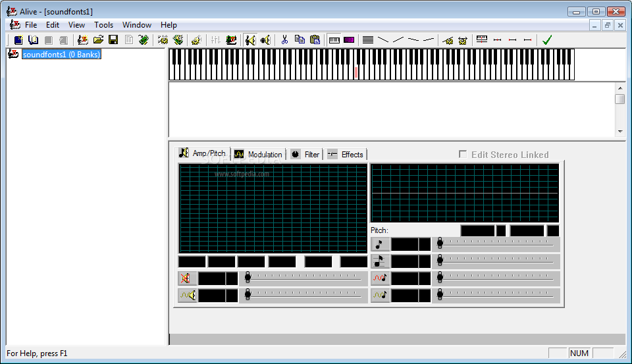This screenshot has height=364, width=632.
Task: Paste with the clipboard icon
Action: [x=315, y=40]
